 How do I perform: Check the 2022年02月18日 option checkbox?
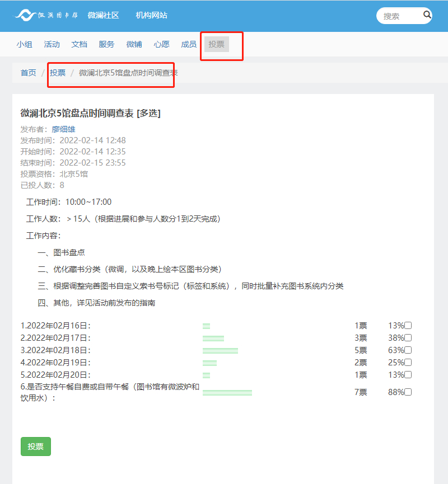coord(408,350)
